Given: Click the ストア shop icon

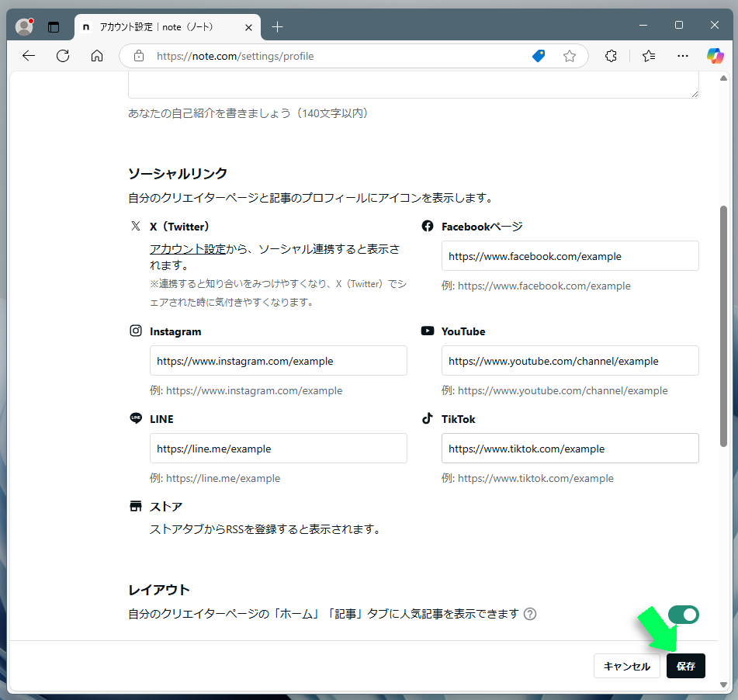Looking at the screenshot, I should (x=136, y=506).
